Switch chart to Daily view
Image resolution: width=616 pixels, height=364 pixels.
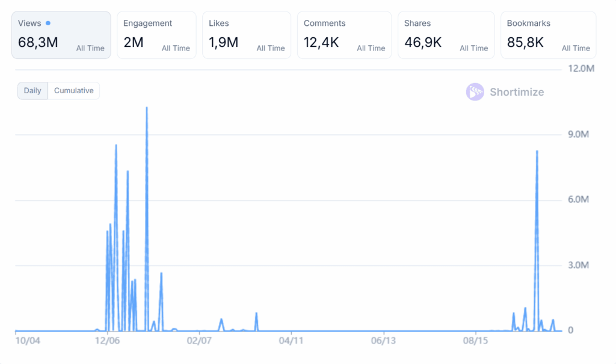(32, 91)
